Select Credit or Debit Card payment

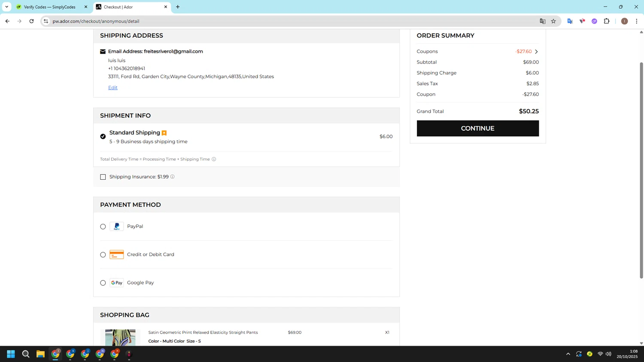(103, 255)
